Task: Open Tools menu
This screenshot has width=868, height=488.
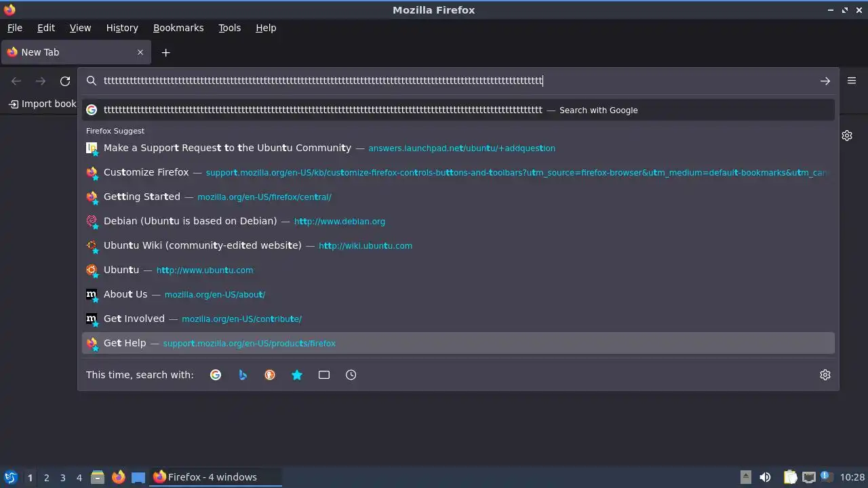Action: click(229, 28)
